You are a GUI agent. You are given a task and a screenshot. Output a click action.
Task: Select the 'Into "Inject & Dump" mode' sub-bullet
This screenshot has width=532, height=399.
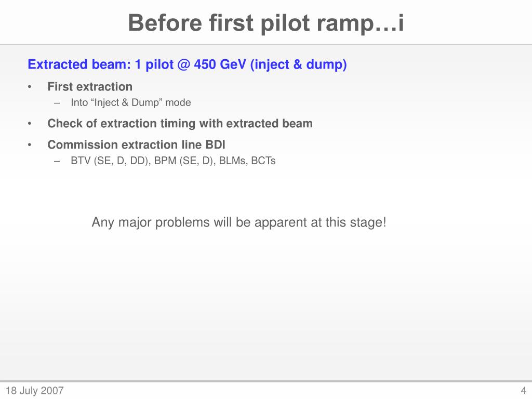[130, 102]
